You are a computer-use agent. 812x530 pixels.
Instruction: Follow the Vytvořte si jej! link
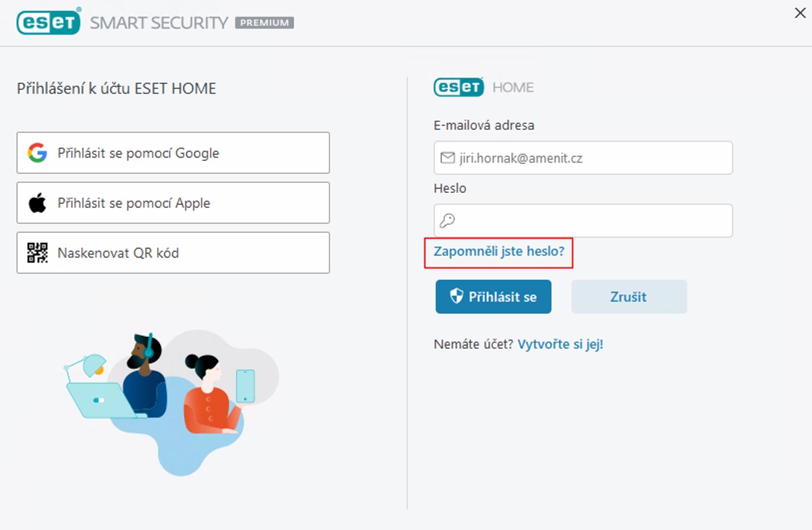561,344
